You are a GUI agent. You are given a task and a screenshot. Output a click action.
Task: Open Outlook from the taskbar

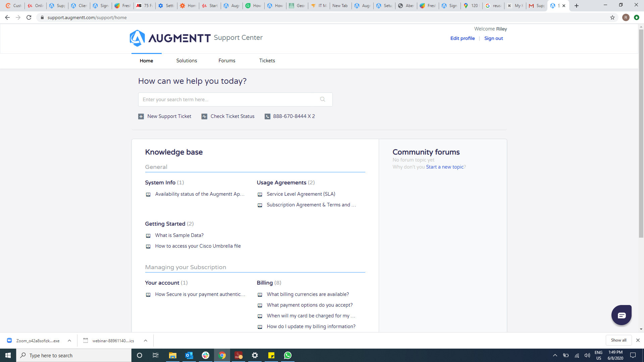point(189,355)
